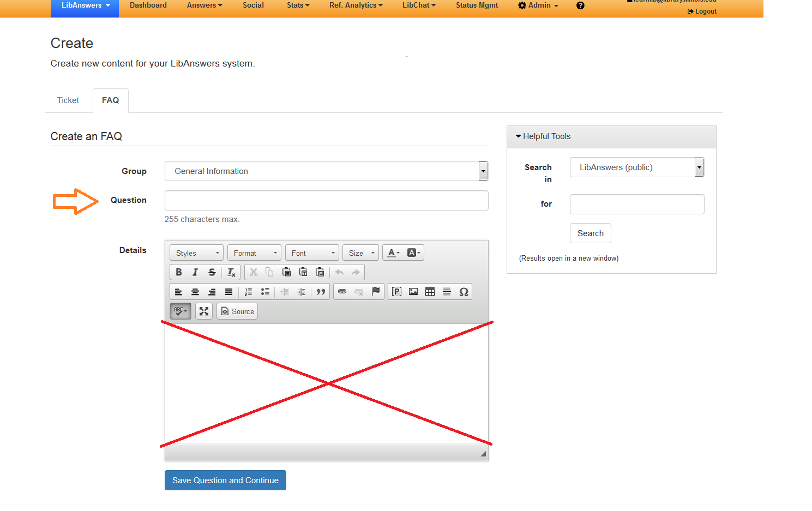Image resolution: width=812 pixels, height=511 pixels.
Task: Insert an anchor with the flag icon
Action: (376, 292)
